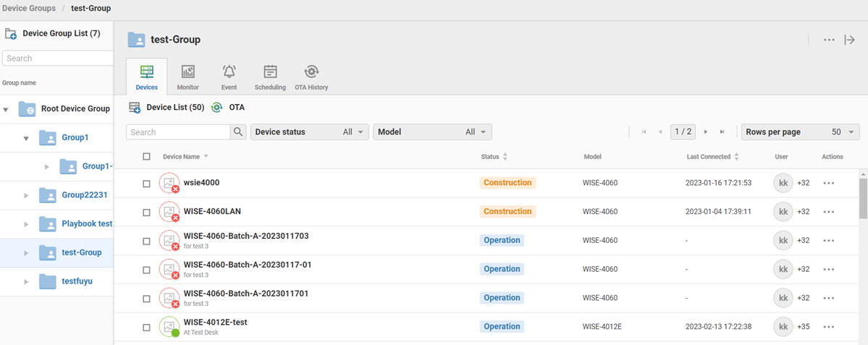Click the Device Groups breadcrumb link
Viewport: 868px width, 345px height.
pyautogui.click(x=29, y=8)
